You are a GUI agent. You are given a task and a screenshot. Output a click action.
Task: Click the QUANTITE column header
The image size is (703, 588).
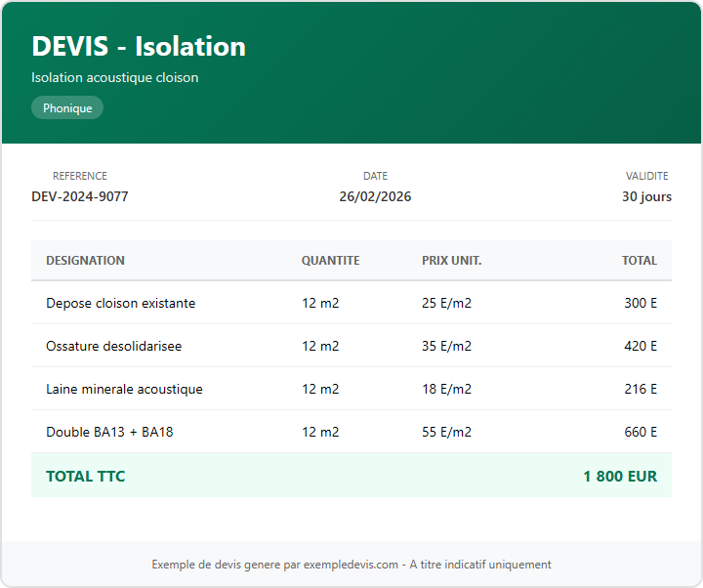pos(330,261)
